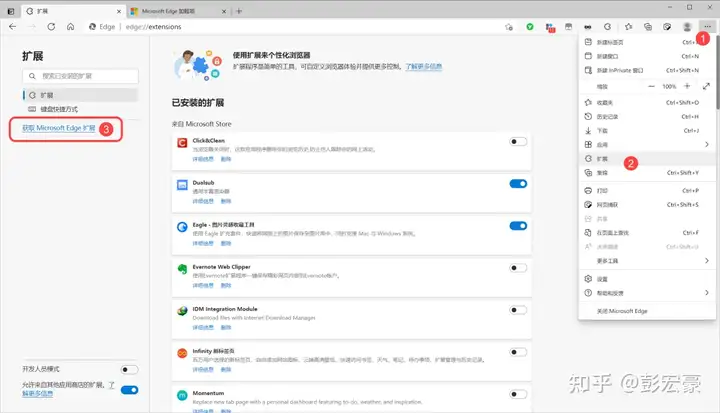Select Extensions (扩展) in the left sidebar
Screen dimensions: 720x413
tap(80, 95)
